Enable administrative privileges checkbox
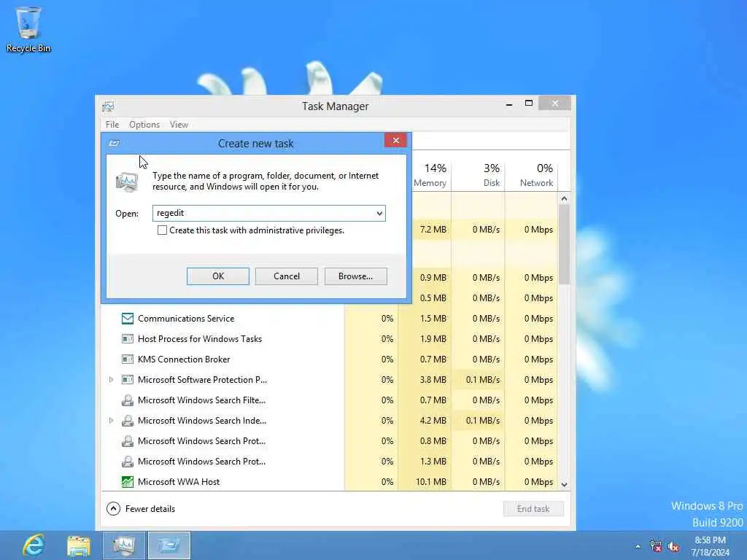The width and height of the screenshot is (747, 560). pos(162,230)
